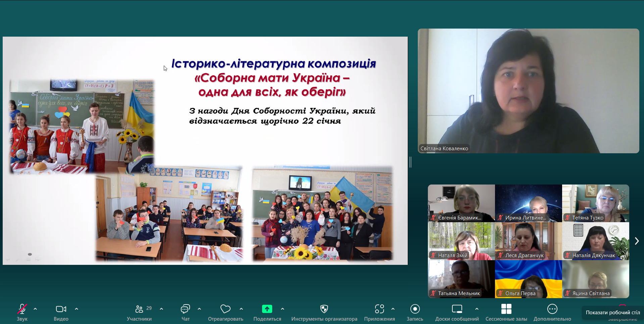Click the green Поделиться share screen icon
Screen dimensions: 644x324
[267, 309]
